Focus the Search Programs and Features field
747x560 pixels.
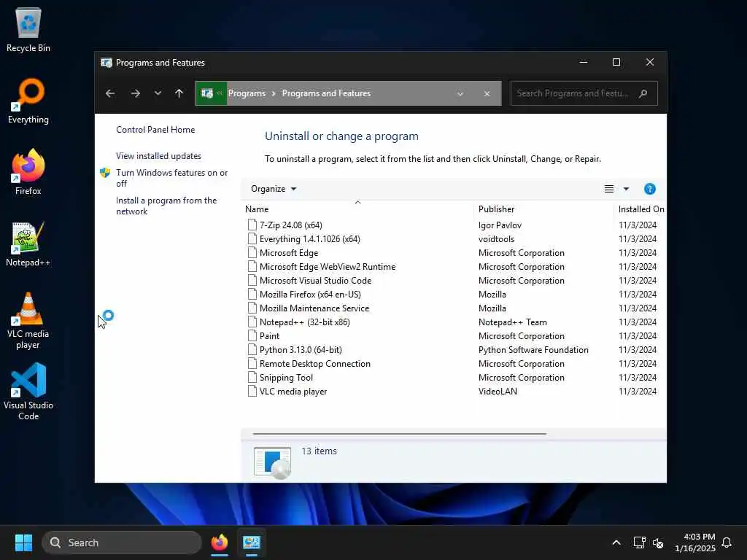click(x=584, y=93)
